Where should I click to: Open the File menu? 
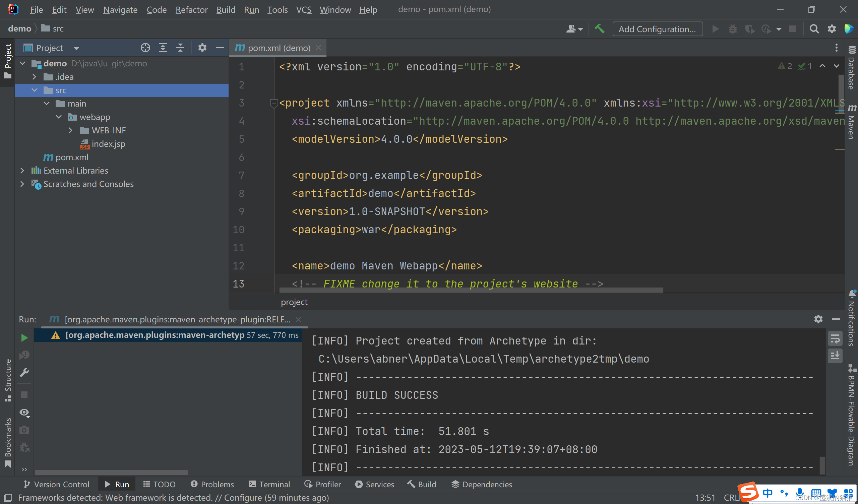(x=36, y=9)
